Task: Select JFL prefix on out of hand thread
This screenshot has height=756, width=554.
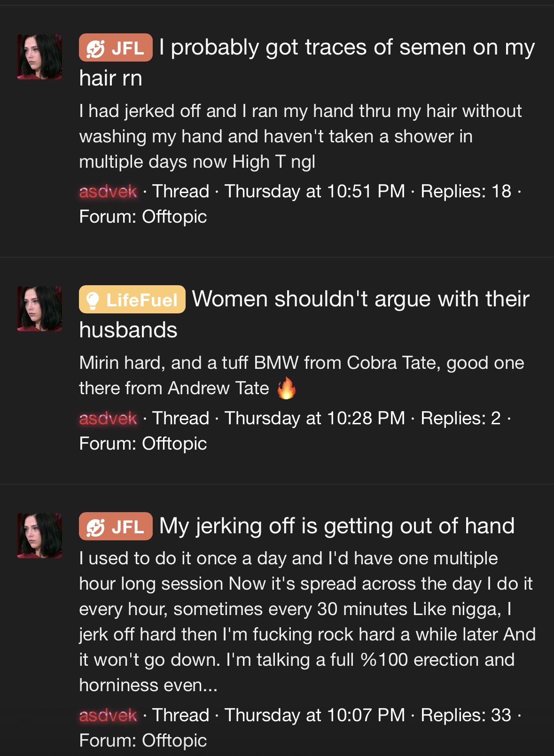Action: (116, 526)
